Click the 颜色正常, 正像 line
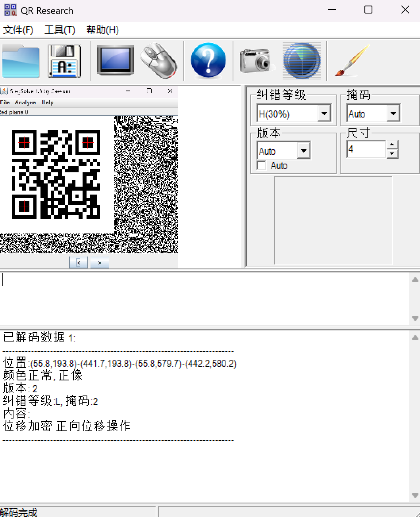 point(42,375)
